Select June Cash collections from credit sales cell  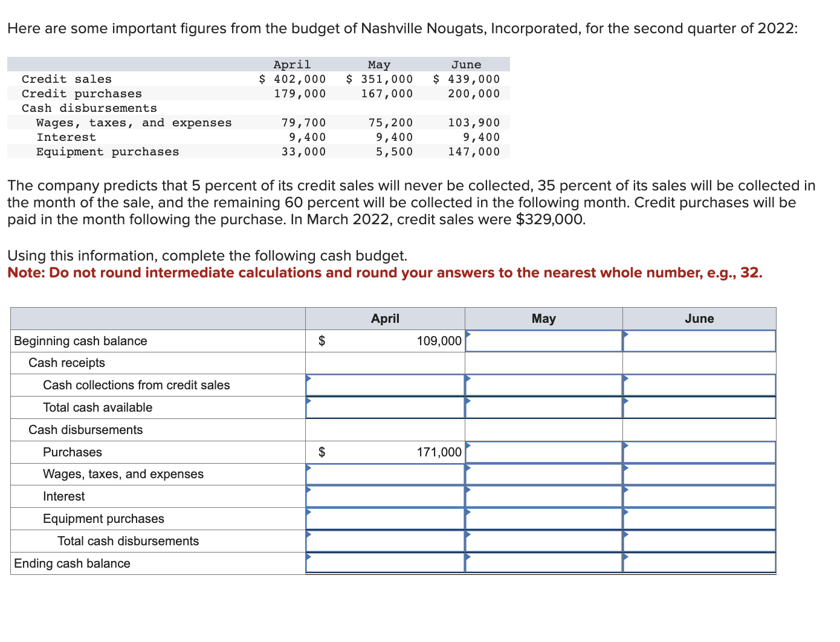pyautogui.click(x=699, y=385)
